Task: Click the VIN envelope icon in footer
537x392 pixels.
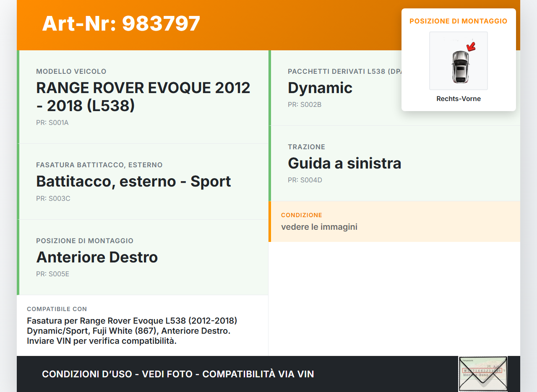Action: pos(482,374)
